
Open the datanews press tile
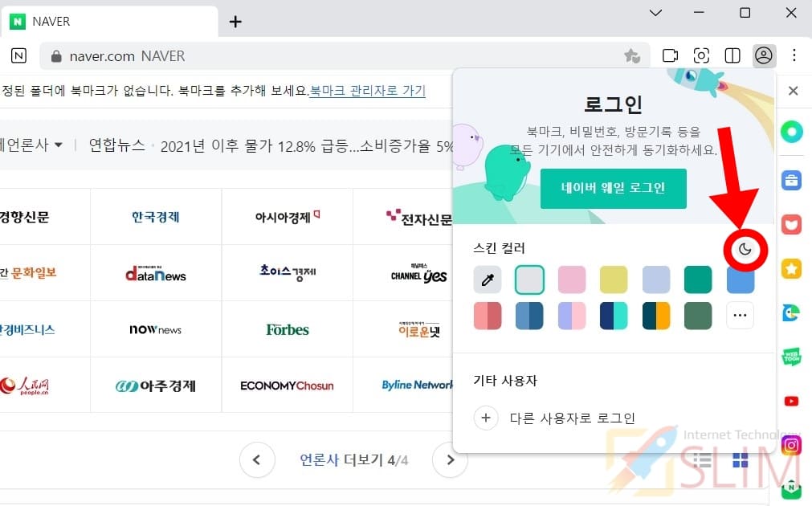coord(156,273)
